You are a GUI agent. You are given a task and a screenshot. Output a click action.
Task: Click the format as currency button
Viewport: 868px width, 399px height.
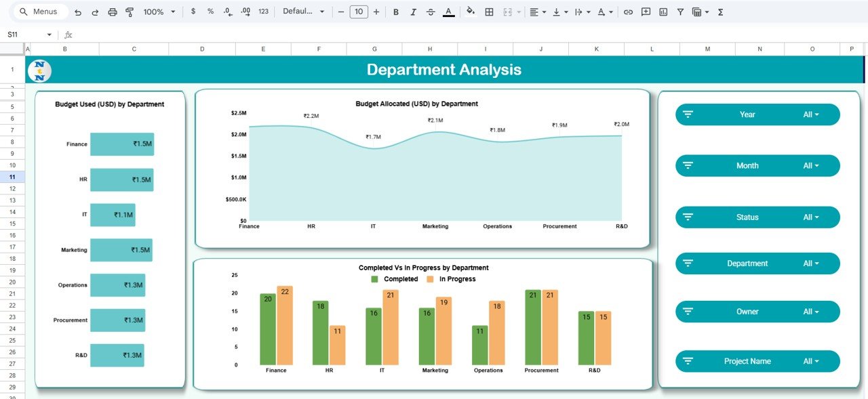click(193, 12)
